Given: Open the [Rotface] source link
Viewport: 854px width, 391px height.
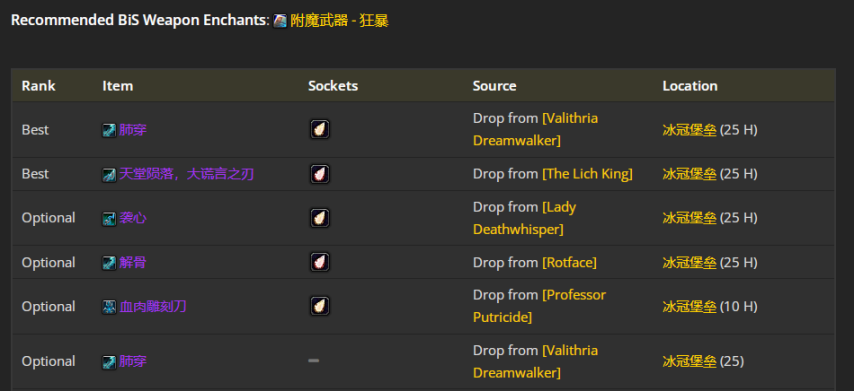Looking at the screenshot, I should pos(569,262).
